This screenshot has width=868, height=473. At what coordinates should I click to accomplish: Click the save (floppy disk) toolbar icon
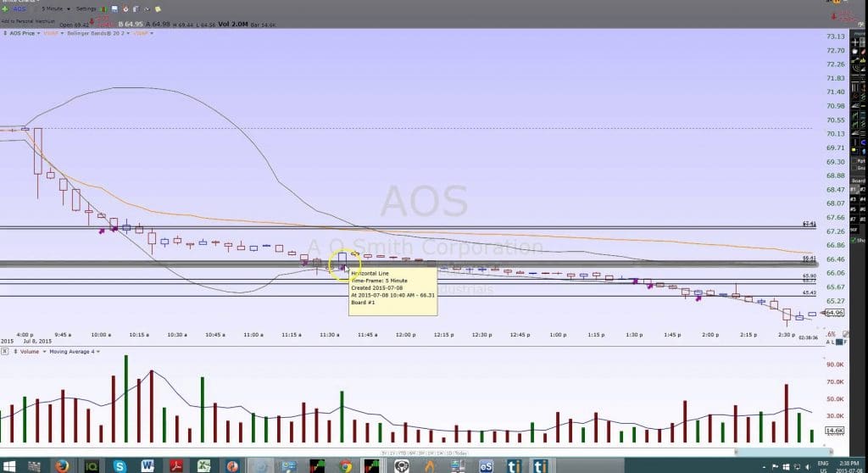click(x=114, y=8)
